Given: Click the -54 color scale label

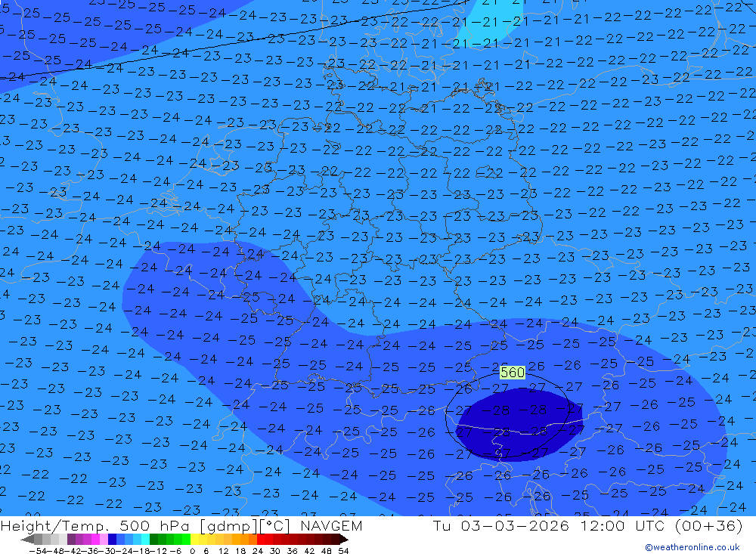Looking at the screenshot, I should 38,551.
